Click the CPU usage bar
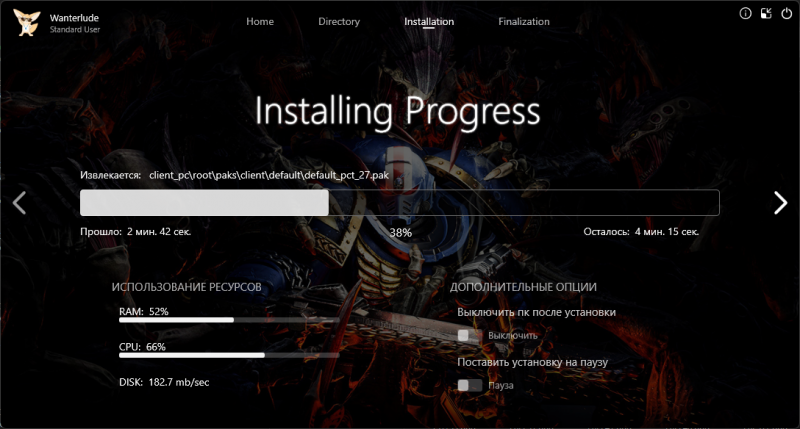 tap(229, 356)
